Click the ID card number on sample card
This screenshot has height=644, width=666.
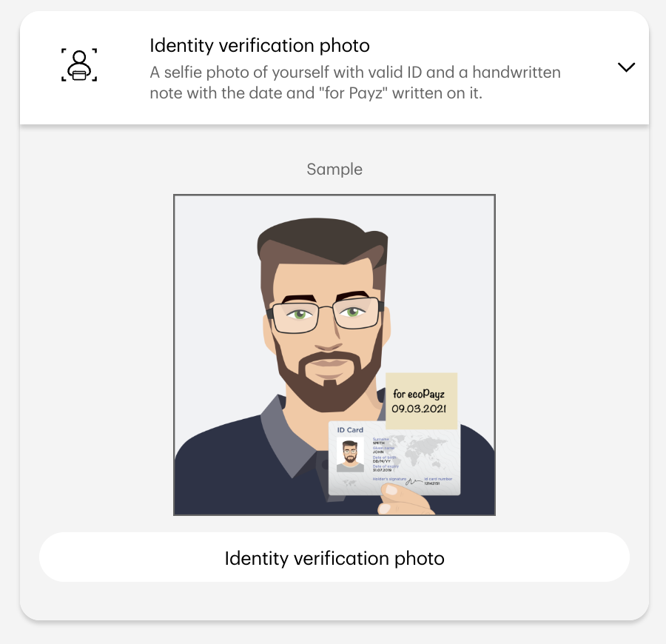pyautogui.click(x=432, y=483)
